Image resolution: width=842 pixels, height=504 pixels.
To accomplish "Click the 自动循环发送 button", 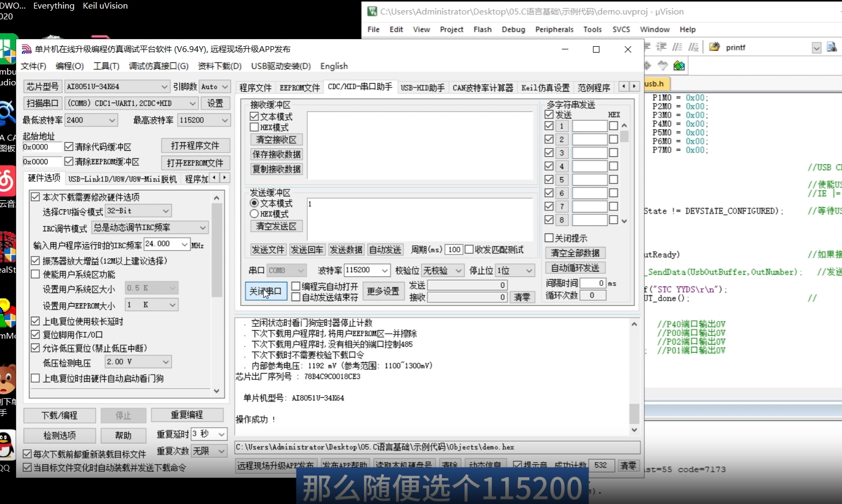I will pos(575,268).
